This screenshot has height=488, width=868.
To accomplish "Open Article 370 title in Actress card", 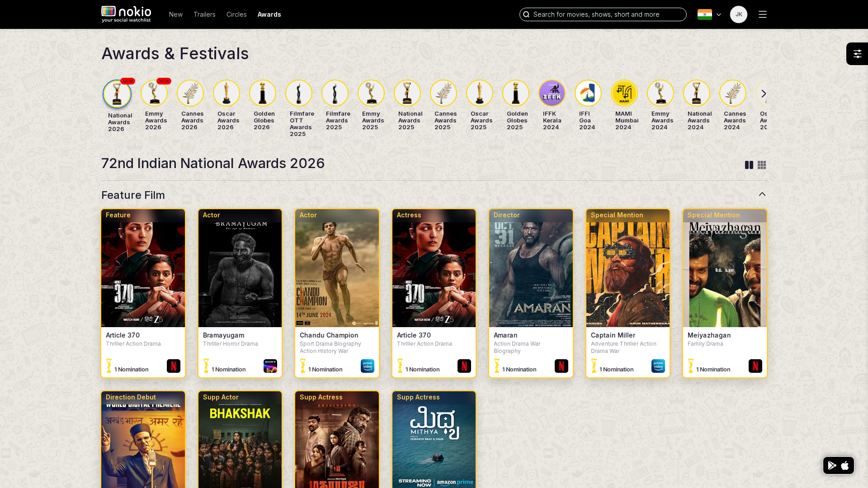I will [414, 335].
